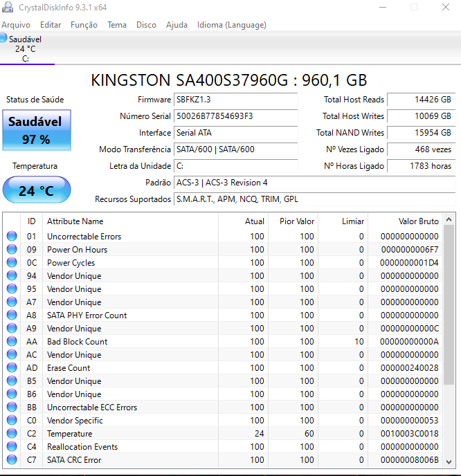Click the raw value 00000008006B
Viewport: 461px width, 476px height.
(x=409, y=460)
